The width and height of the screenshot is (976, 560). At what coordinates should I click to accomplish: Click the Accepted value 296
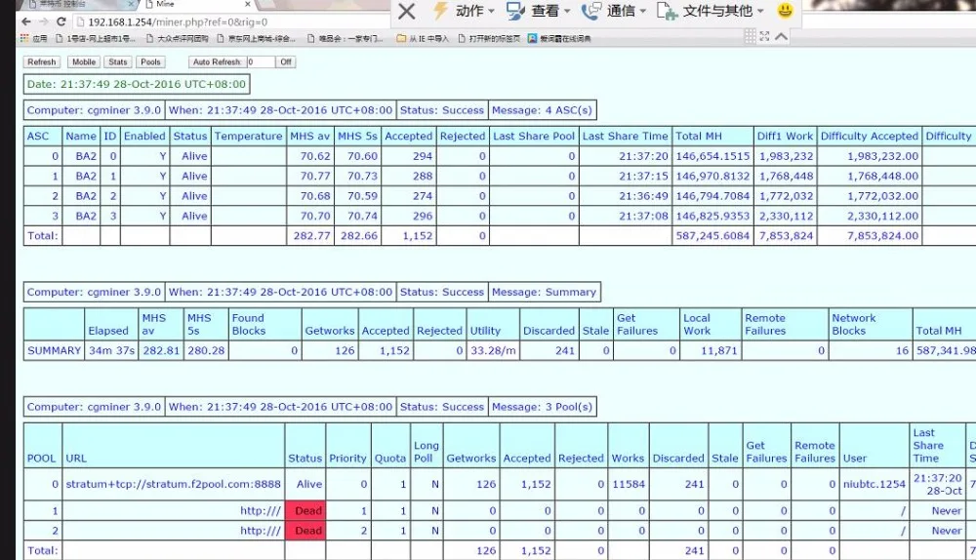[408, 216]
